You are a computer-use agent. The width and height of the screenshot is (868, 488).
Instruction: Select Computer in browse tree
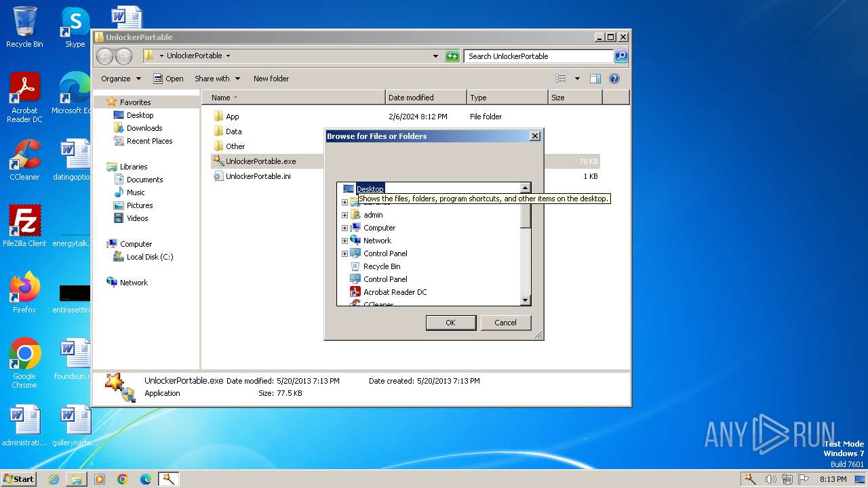379,228
